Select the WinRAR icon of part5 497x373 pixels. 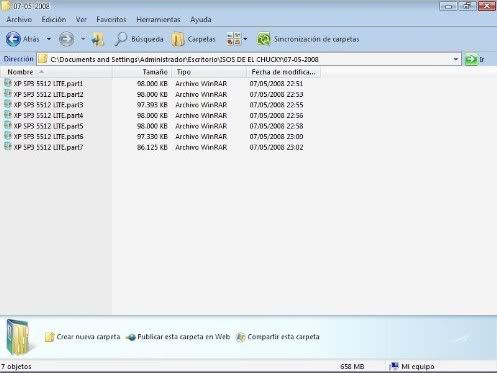pyautogui.click(x=8, y=126)
